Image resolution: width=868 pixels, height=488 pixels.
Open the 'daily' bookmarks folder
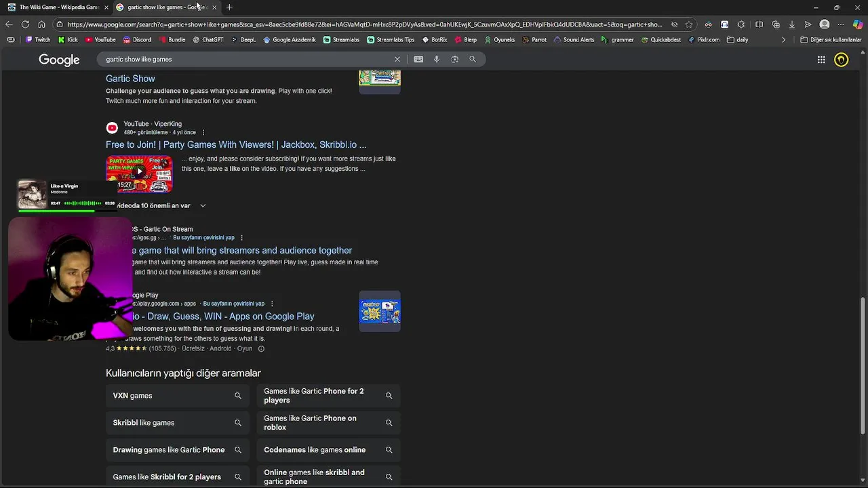737,39
